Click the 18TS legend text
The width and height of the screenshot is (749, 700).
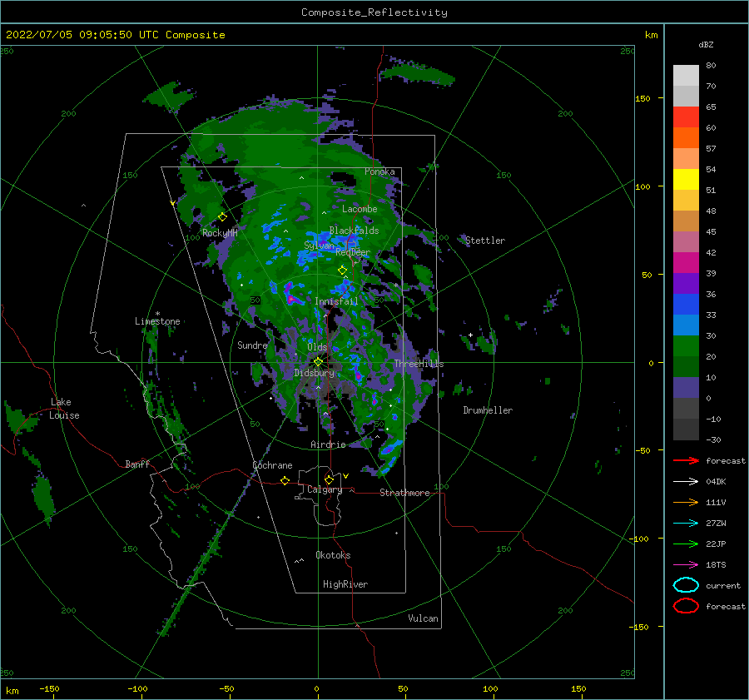[x=716, y=565]
